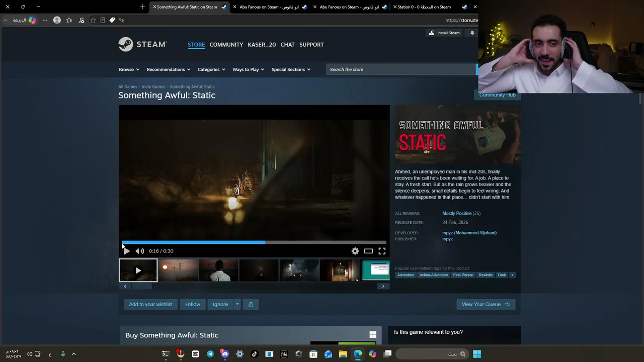Select the dark street with car thumbnail
The height and width of the screenshot is (362, 644).
299,270
